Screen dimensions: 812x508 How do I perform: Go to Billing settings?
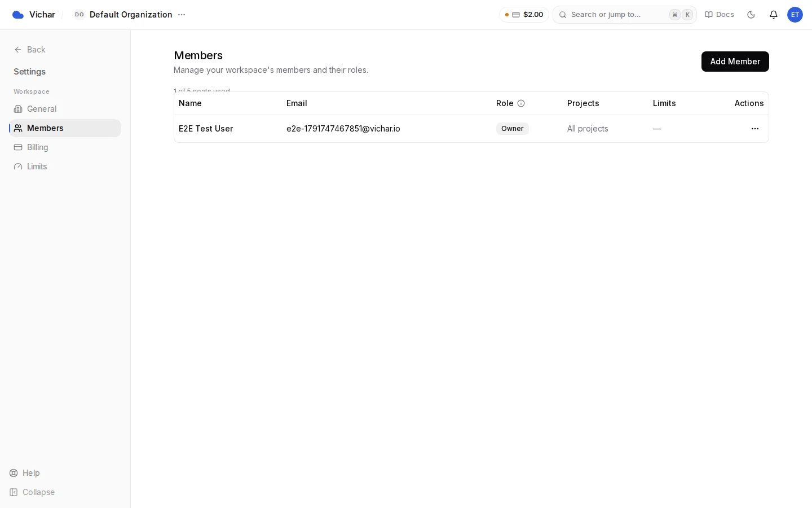coord(65,147)
